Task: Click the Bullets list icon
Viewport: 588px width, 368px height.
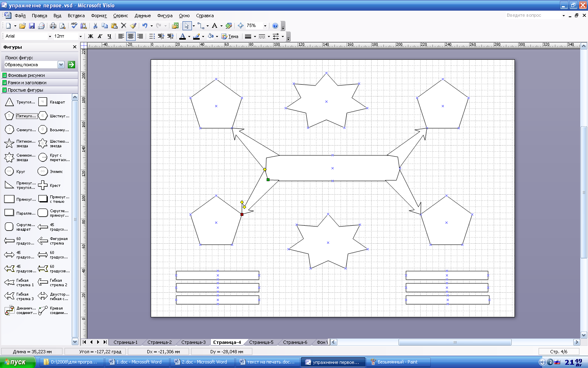Action: [152, 36]
